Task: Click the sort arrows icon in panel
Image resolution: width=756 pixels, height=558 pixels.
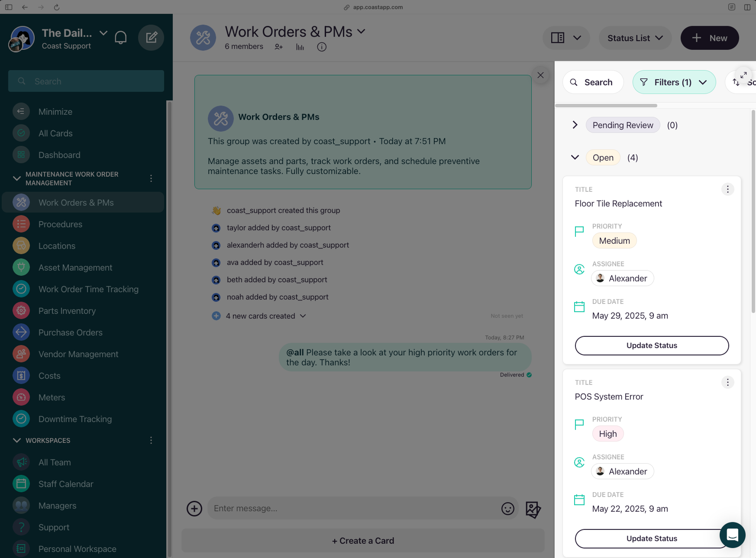Action: 736,82
